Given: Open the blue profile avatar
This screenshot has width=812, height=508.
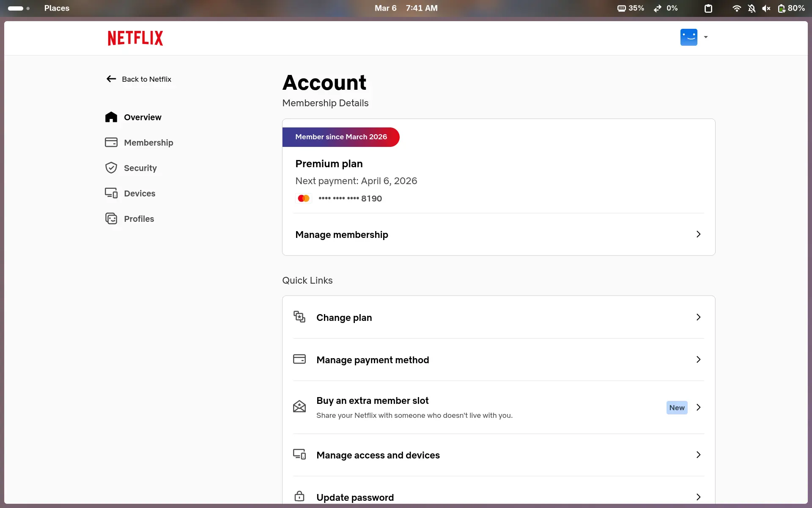Looking at the screenshot, I should click(x=689, y=37).
